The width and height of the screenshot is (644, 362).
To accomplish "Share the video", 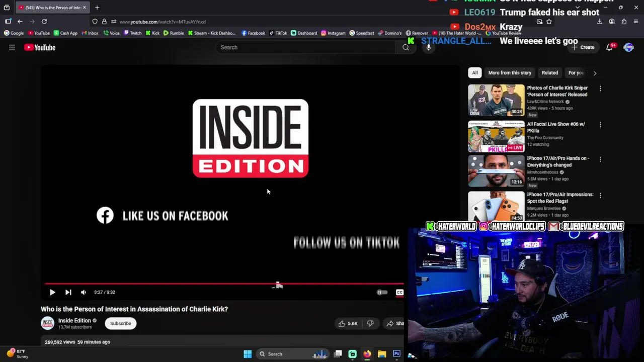I will pos(395,323).
